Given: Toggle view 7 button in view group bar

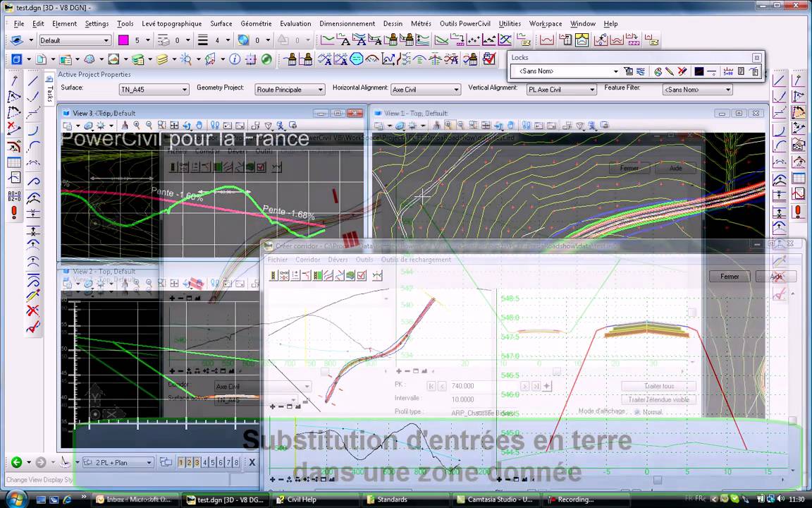Looking at the screenshot, I should (228, 462).
